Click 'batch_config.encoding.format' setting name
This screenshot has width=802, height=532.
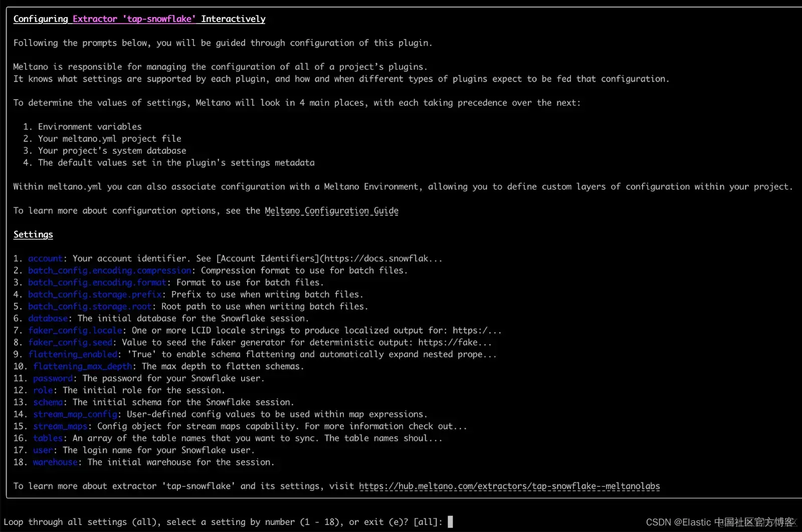pyautogui.click(x=97, y=283)
